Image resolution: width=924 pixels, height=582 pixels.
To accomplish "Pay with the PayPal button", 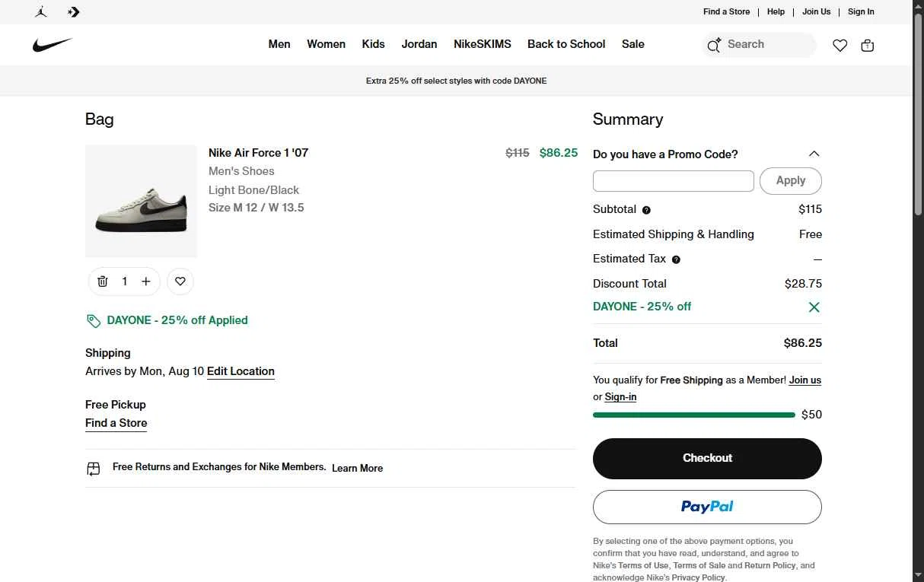I will (x=707, y=507).
